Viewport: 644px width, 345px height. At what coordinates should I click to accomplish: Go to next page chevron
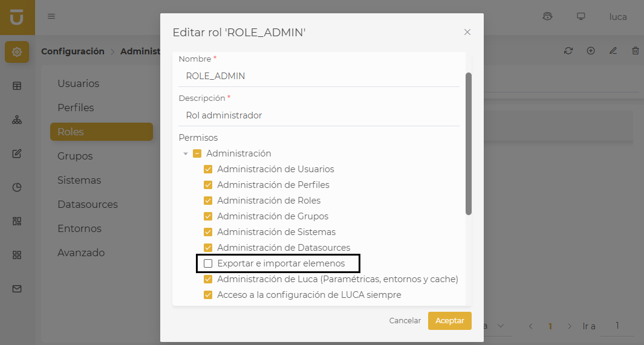pyautogui.click(x=570, y=326)
